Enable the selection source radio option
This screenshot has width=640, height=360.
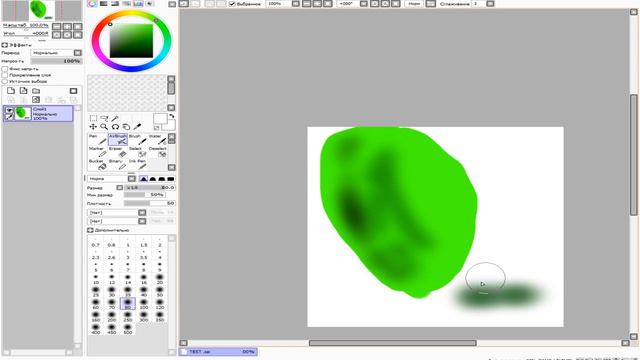point(5,81)
